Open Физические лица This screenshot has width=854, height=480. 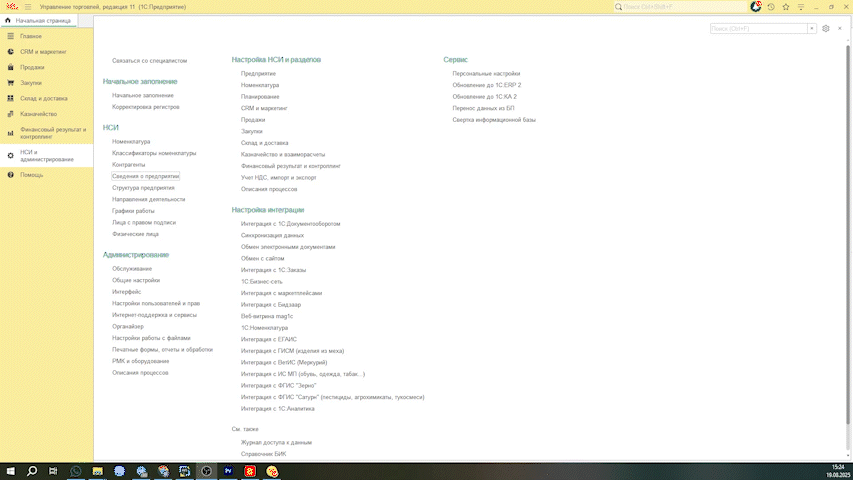(135, 234)
